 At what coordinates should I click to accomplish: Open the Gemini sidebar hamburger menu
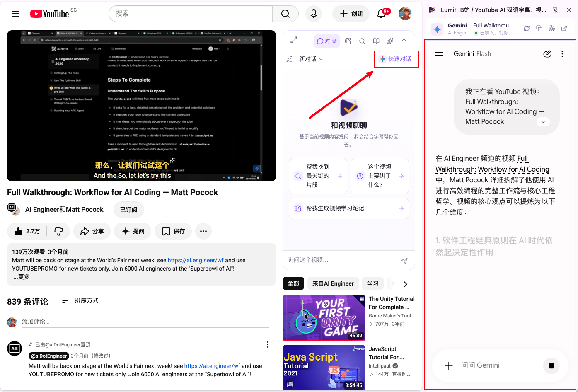[439, 54]
